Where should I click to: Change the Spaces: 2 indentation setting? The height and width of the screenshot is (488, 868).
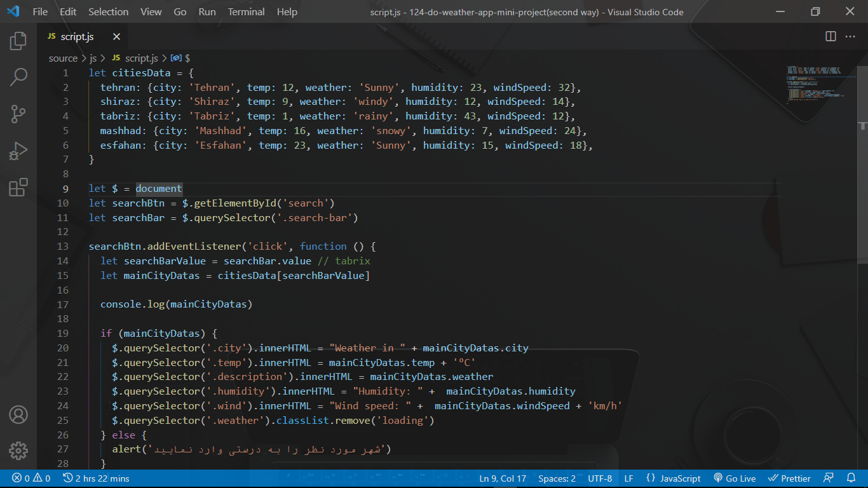point(557,478)
